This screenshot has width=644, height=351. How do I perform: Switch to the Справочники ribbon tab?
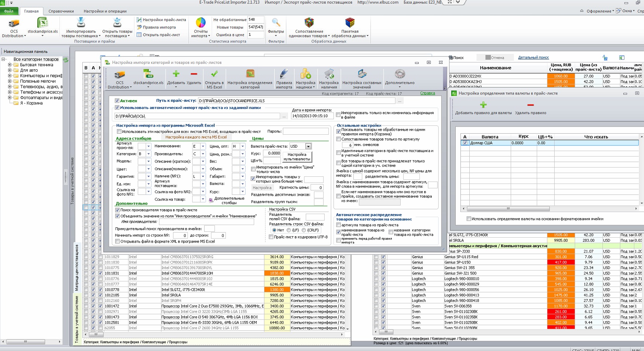[x=61, y=11]
